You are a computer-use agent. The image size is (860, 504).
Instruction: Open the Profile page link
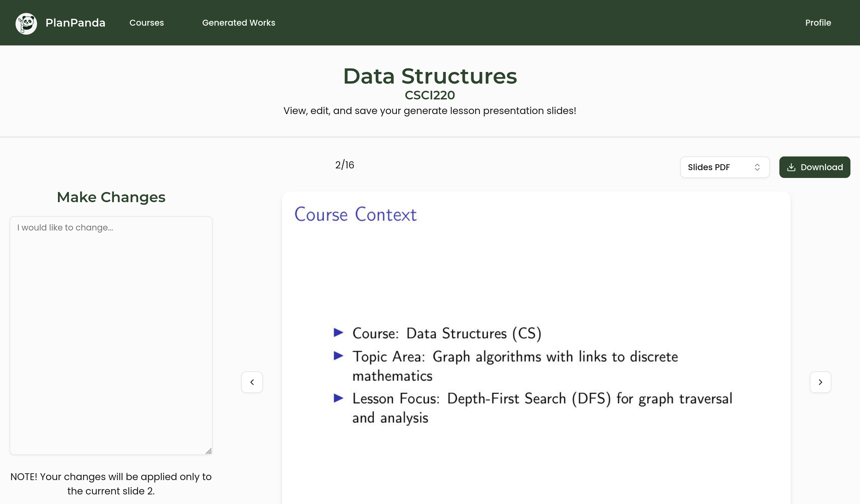(818, 23)
